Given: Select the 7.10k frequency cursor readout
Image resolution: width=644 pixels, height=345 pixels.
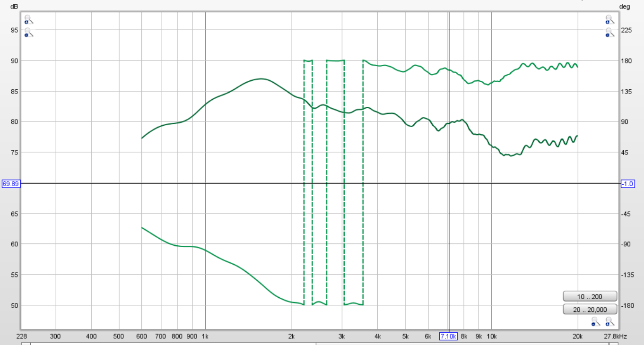Looking at the screenshot, I should coord(448,336).
